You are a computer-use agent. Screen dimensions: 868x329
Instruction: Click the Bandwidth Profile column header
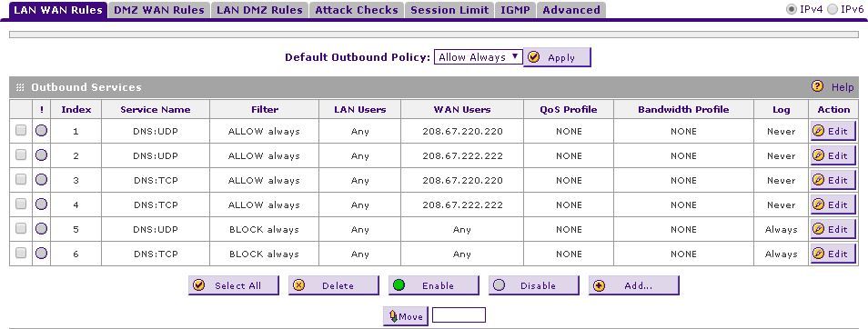point(683,109)
